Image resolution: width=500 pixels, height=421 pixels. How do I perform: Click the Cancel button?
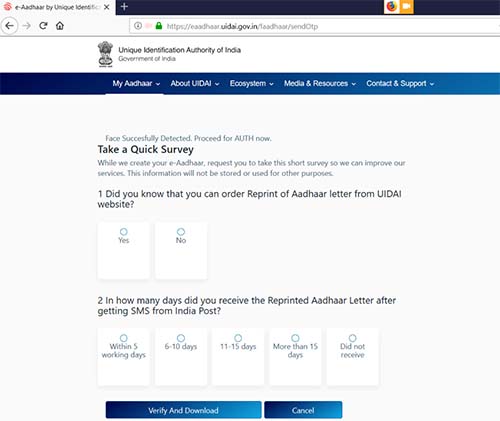click(x=303, y=410)
